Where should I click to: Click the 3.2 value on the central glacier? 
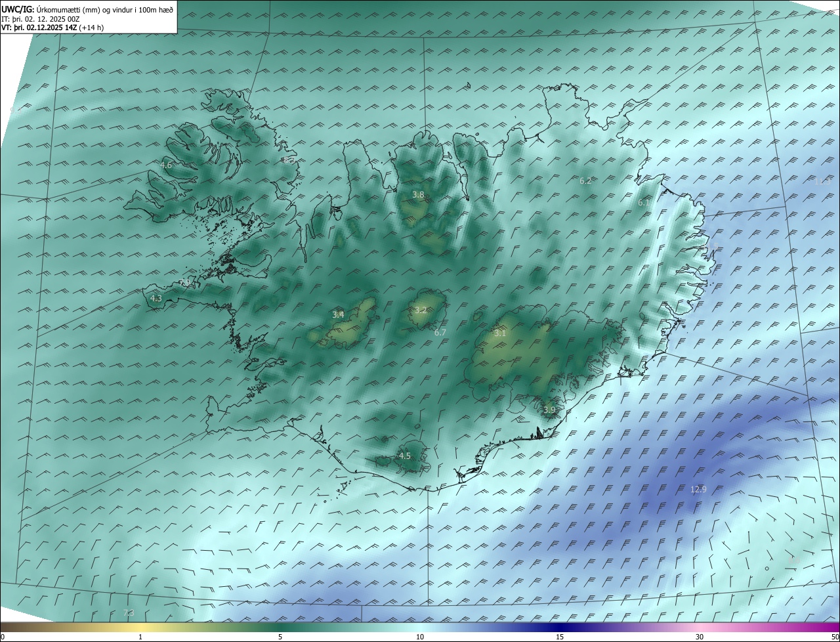coord(421,310)
